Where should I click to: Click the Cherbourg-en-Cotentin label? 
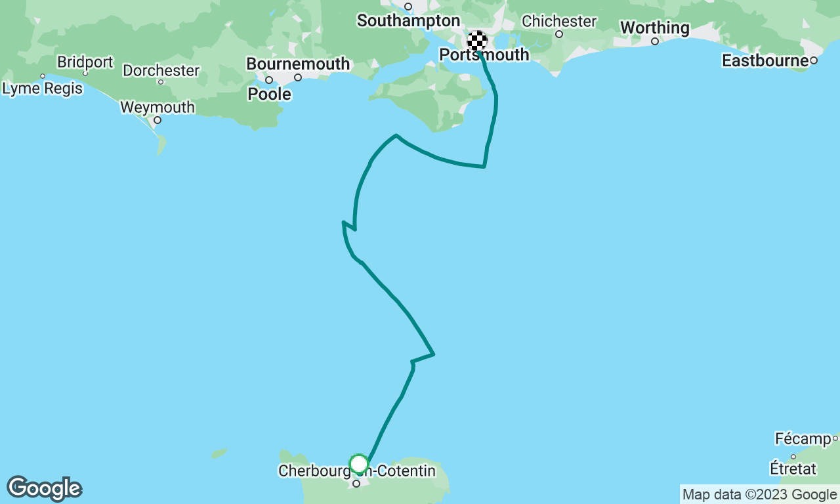click(357, 471)
